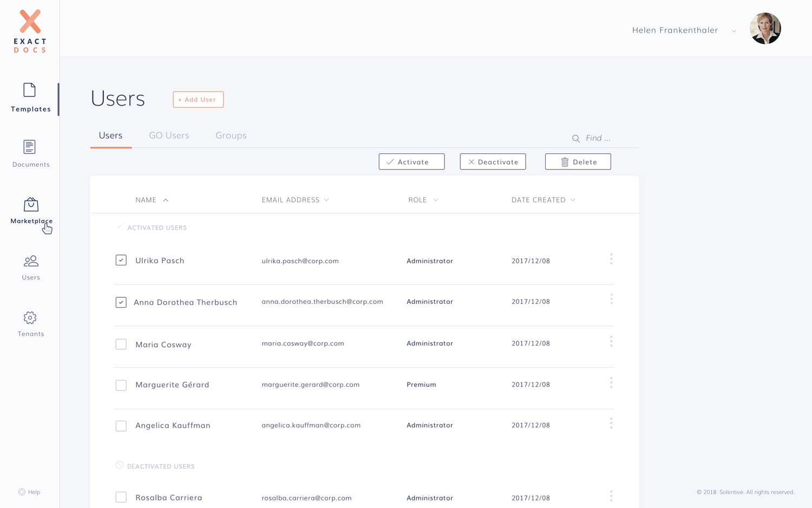Image resolution: width=812 pixels, height=508 pixels.
Task: Switch to the Users tab
Action: [110, 135]
